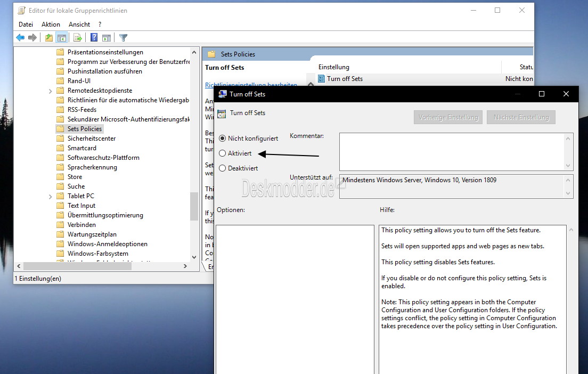Click the Hilfe pane scroll-up arrow
Screen dimensions: 588x374
[571, 230]
